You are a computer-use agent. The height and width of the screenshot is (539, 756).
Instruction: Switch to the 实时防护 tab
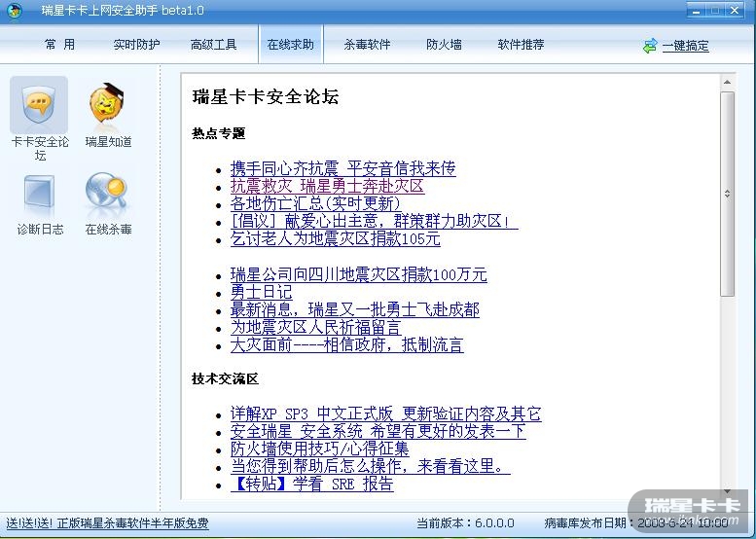tap(136, 45)
